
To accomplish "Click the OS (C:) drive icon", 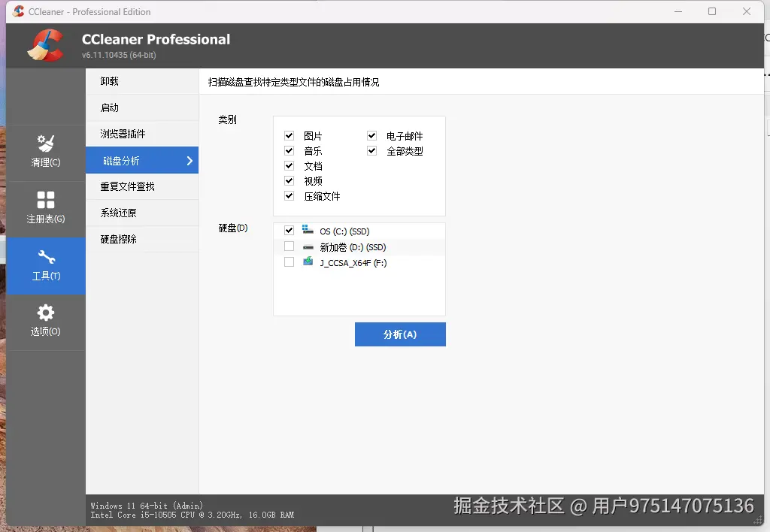I will point(308,230).
